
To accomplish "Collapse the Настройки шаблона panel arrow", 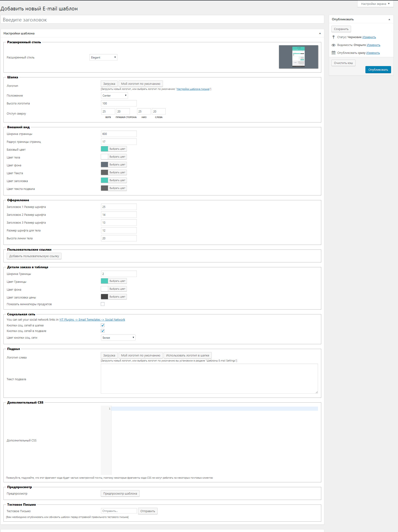I will [320, 33].
